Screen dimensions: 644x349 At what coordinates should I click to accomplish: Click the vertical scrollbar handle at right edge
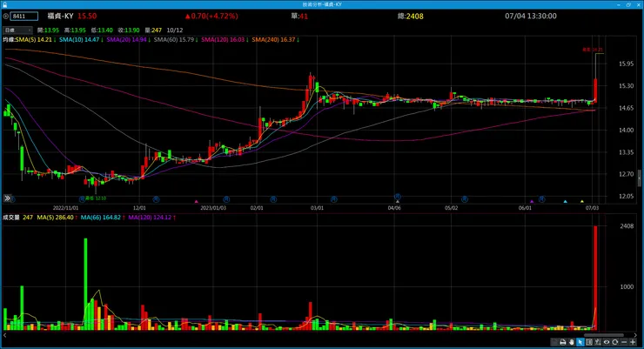(x=640, y=178)
